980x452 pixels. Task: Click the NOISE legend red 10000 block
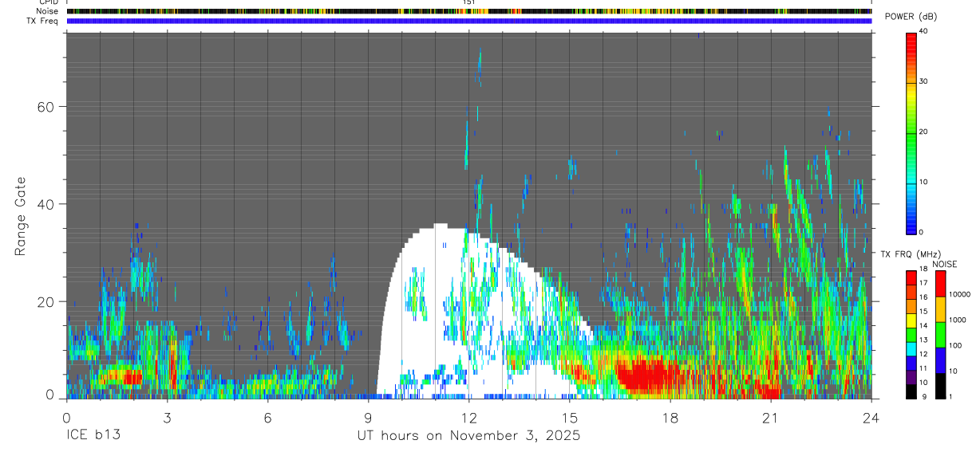click(940, 284)
